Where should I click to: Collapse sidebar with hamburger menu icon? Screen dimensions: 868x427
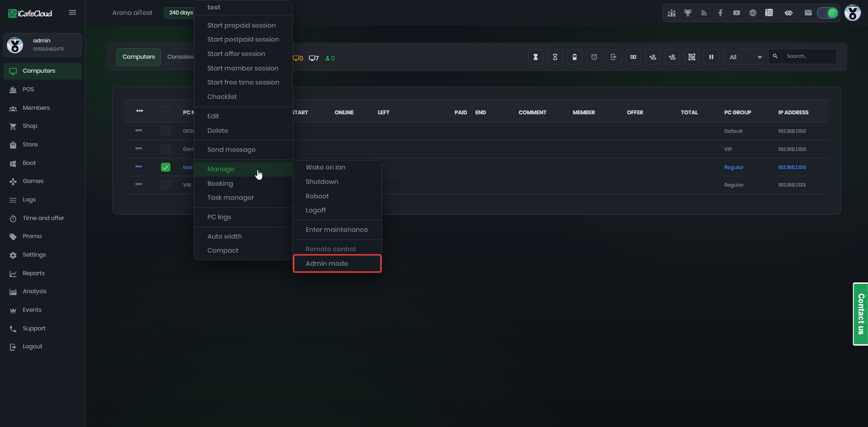[x=72, y=13]
